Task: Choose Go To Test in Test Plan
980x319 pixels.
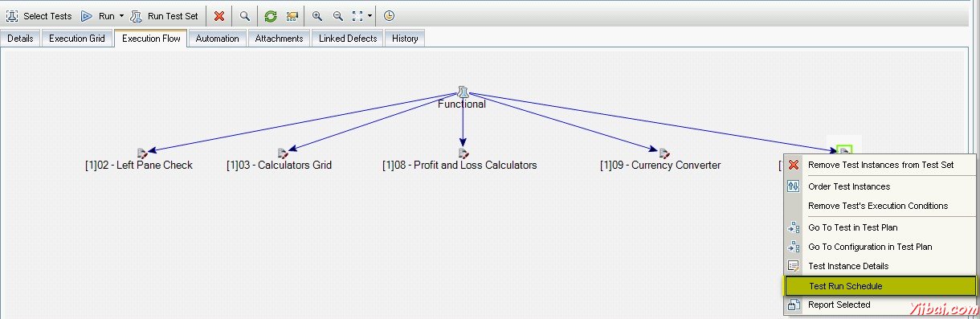Action: click(x=880, y=227)
